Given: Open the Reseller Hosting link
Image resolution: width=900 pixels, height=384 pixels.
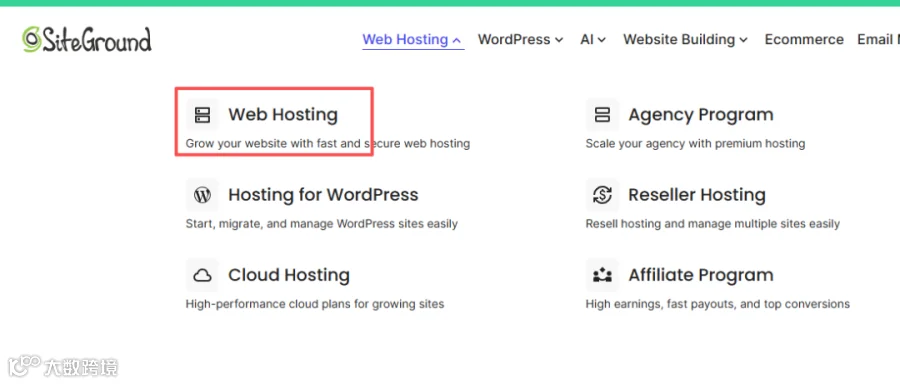Looking at the screenshot, I should click(x=697, y=195).
